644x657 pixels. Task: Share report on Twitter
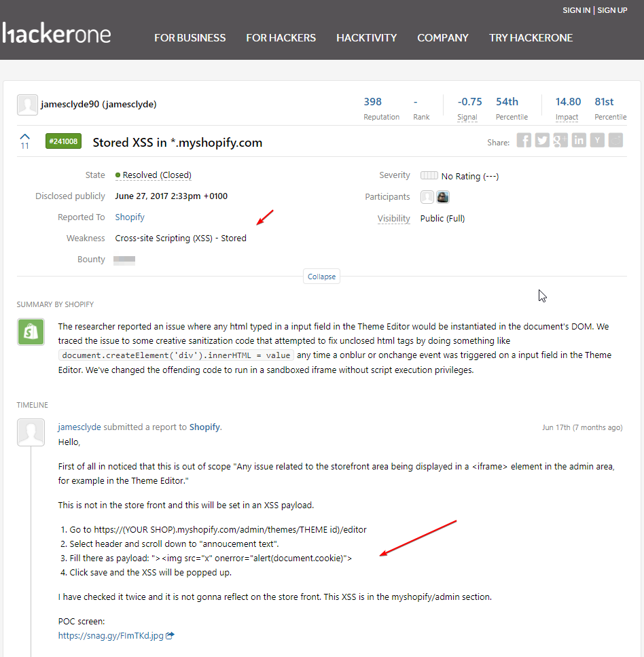pos(542,141)
